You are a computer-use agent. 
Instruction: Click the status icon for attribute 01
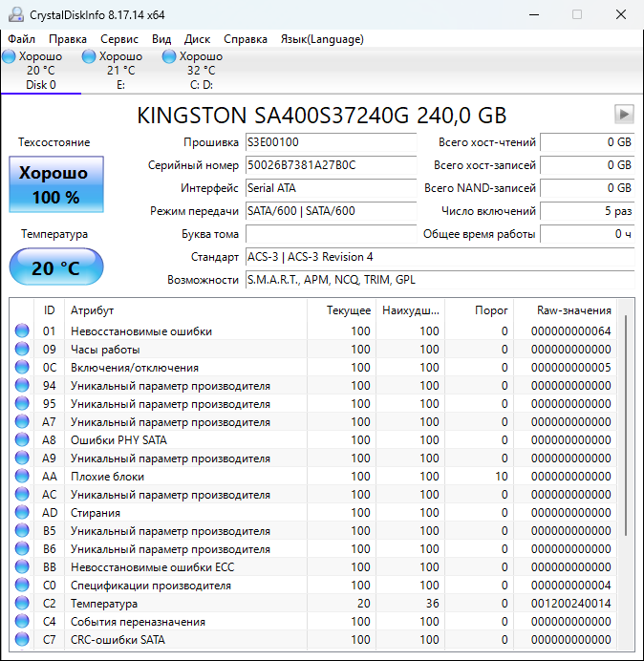click(x=22, y=330)
